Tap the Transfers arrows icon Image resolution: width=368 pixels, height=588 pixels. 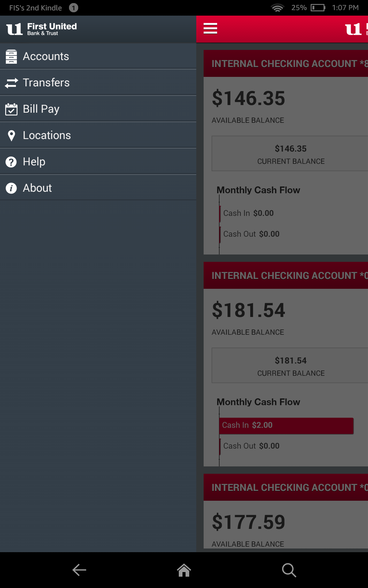click(11, 83)
